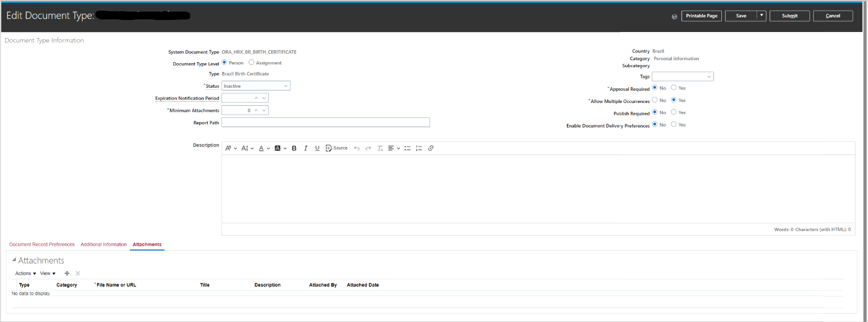Screen dimensions: 868x322
Task: Click the Attached By column header
Action: click(323, 285)
